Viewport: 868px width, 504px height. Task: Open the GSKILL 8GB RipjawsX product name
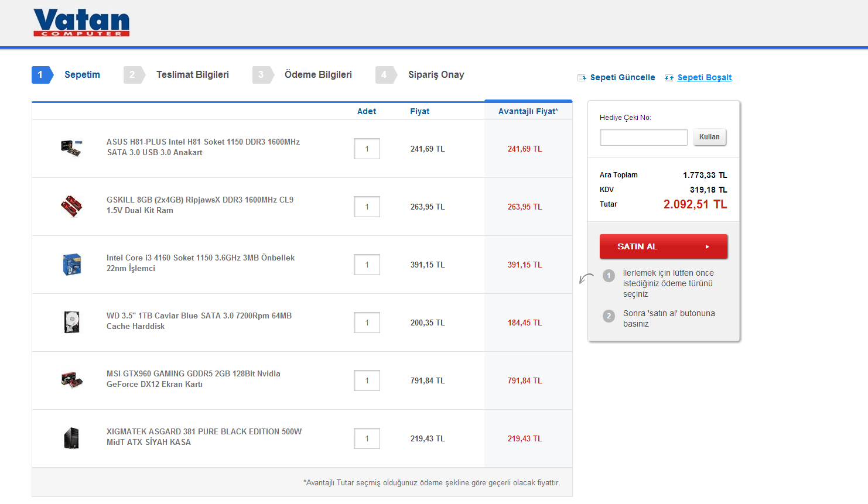(x=200, y=205)
